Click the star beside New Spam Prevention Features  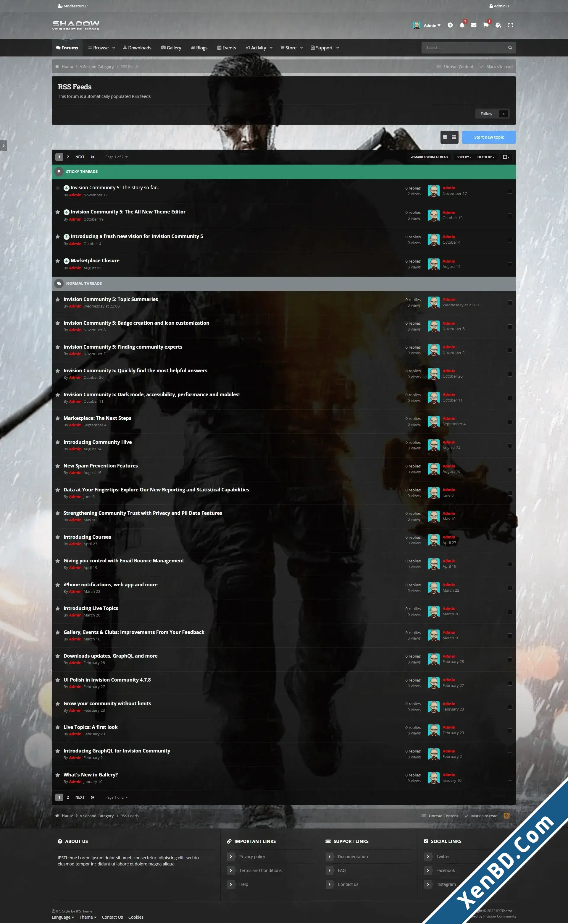point(57,466)
